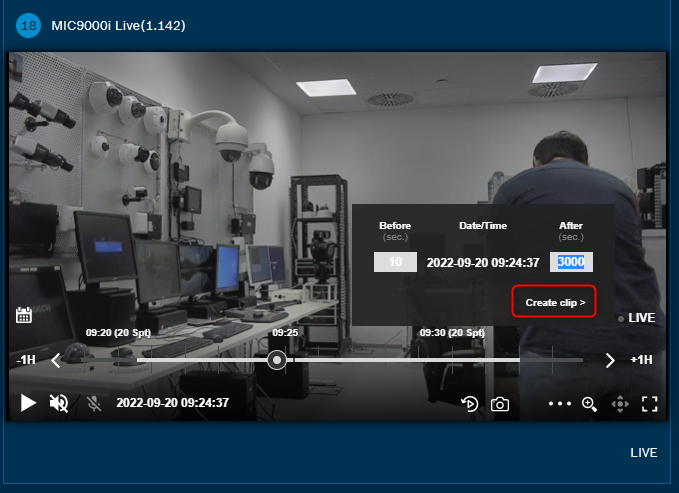Enter fullscreen video mode
The image size is (679, 493).
(649, 404)
